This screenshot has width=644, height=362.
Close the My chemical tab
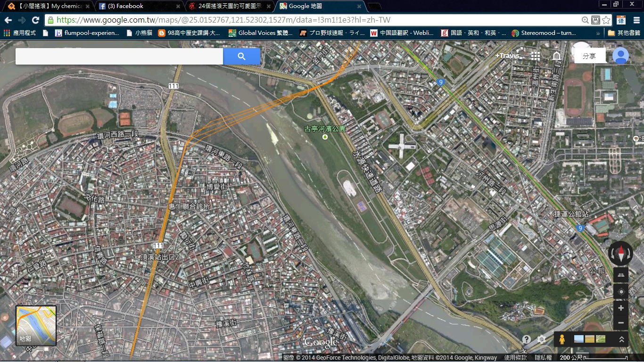pyautogui.click(x=87, y=6)
